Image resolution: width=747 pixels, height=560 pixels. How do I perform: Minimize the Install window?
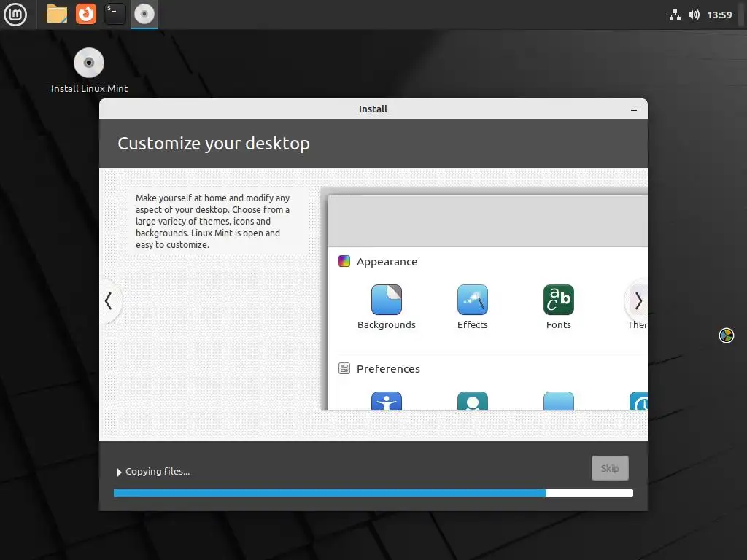[x=634, y=110]
